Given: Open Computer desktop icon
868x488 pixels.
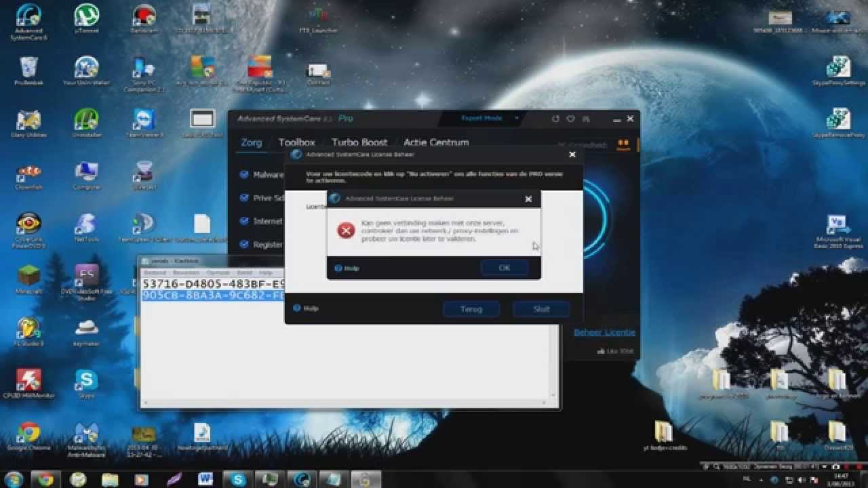Looking at the screenshot, I should click(x=86, y=175).
